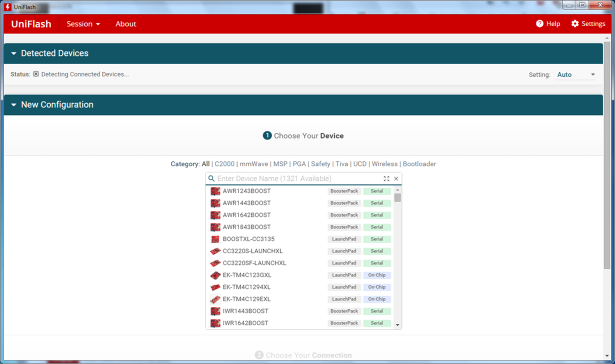Click the Help question mark icon
Viewport: 615px width, 364px height.
539,24
